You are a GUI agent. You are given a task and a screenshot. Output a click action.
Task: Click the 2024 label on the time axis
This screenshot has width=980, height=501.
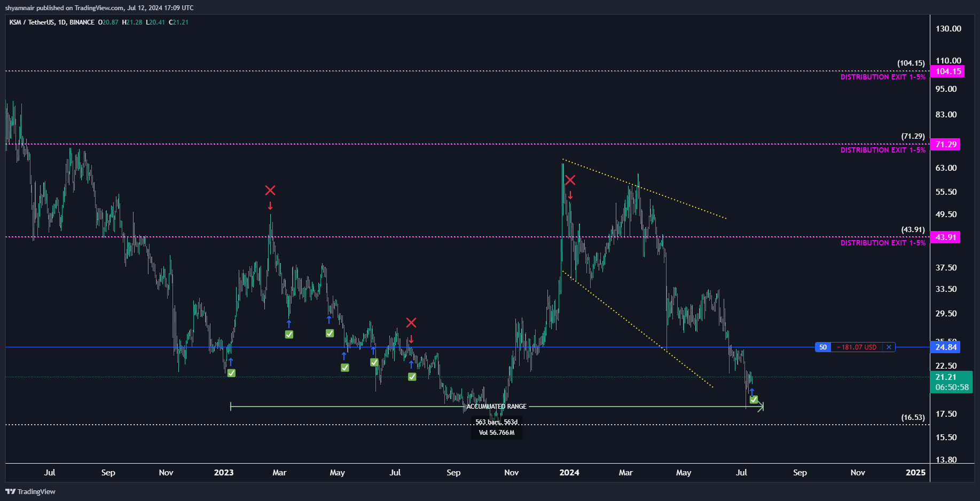569,473
